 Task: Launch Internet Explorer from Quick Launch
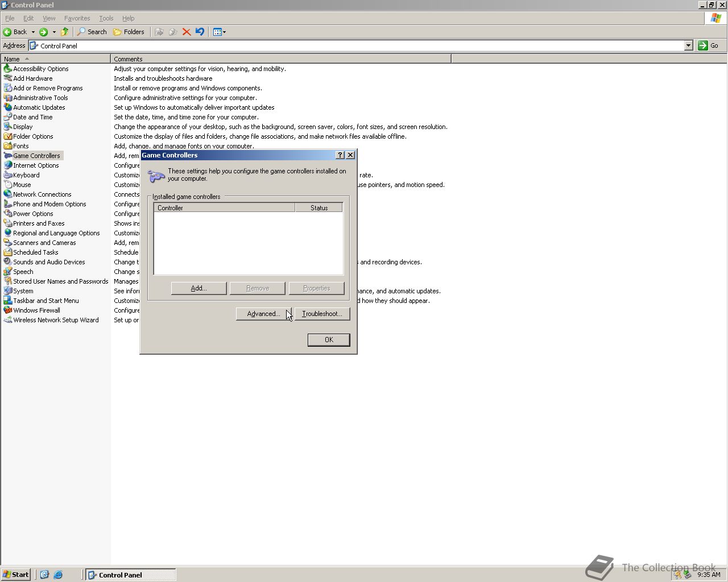tap(58, 575)
